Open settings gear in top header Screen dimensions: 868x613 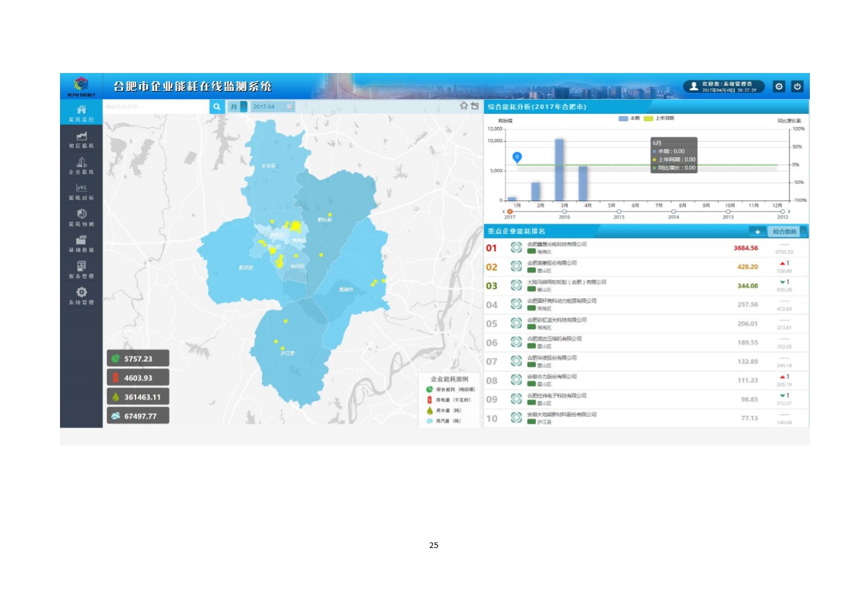(779, 87)
